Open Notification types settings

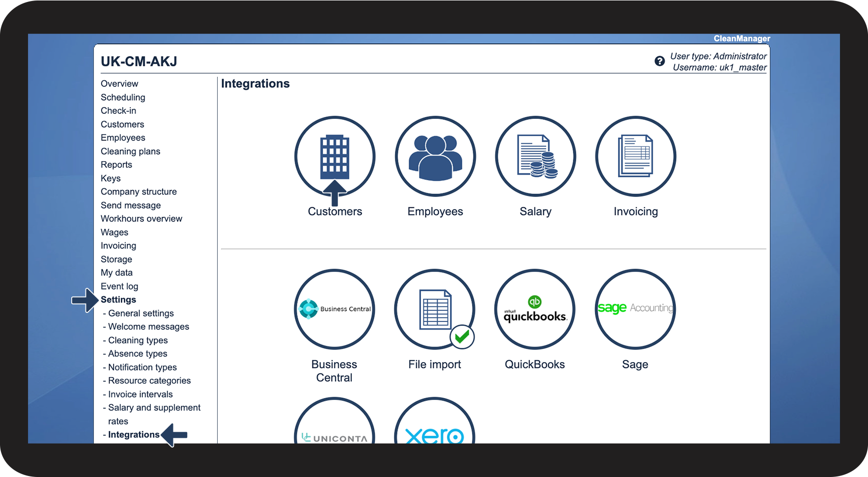point(142,367)
